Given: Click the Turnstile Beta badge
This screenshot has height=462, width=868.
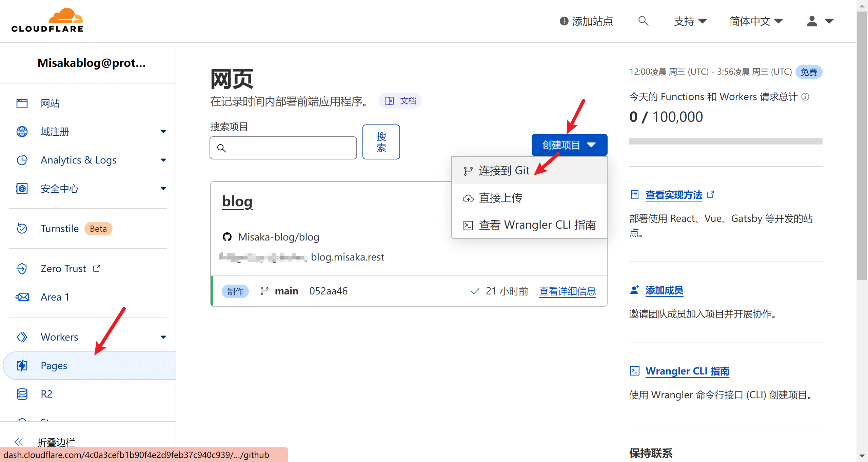Looking at the screenshot, I should click(x=98, y=229).
